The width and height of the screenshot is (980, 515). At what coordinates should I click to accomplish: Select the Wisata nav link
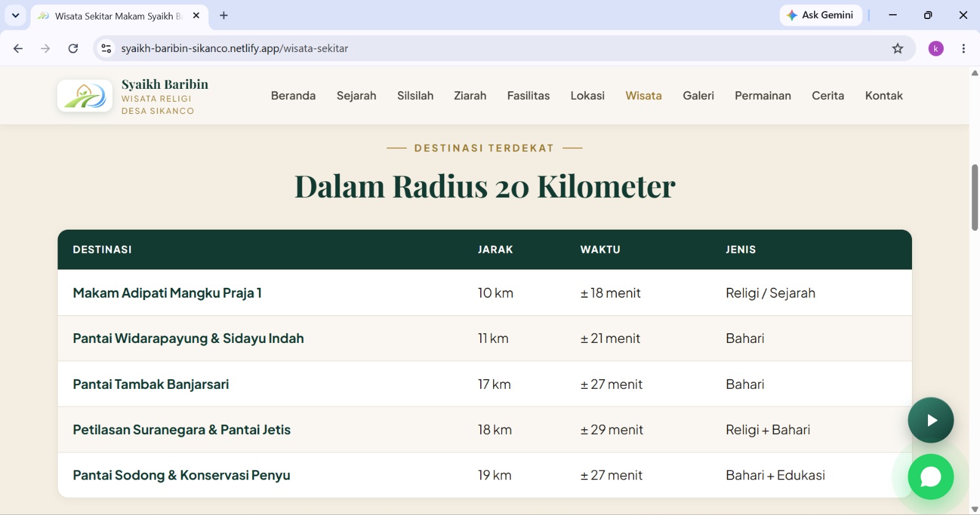pyautogui.click(x=644, y=96)
